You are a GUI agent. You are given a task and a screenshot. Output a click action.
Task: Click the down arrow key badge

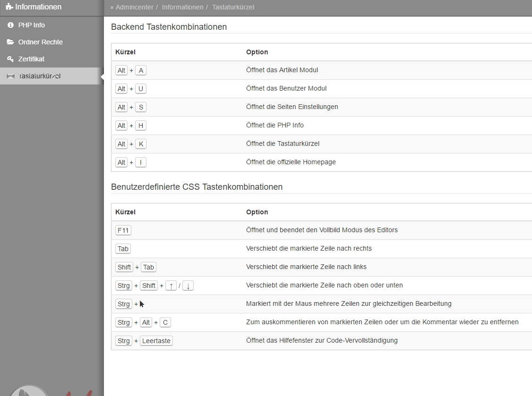[x=188, y=286]
